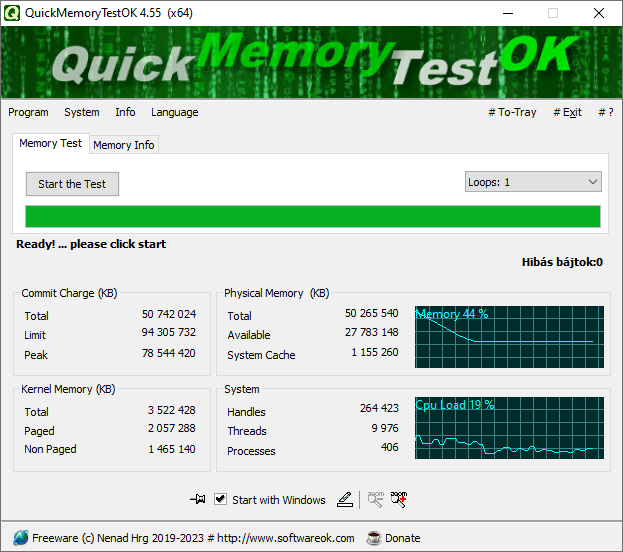
Task: Click the Physical Memory (KB) group label
Action: pos(277,293)
